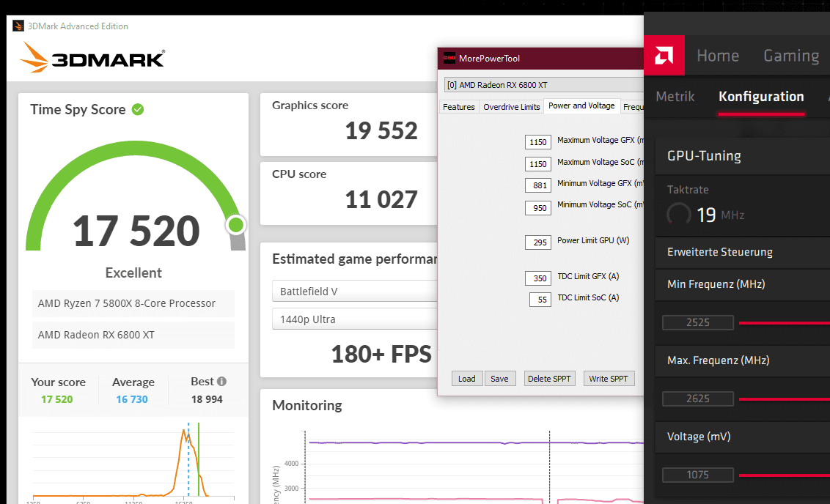The width and height of the screenshot is (830, 504).
Task: Open the Features tab in MorePowerTool
Action: pyautogui.click(x=458, y=107)
